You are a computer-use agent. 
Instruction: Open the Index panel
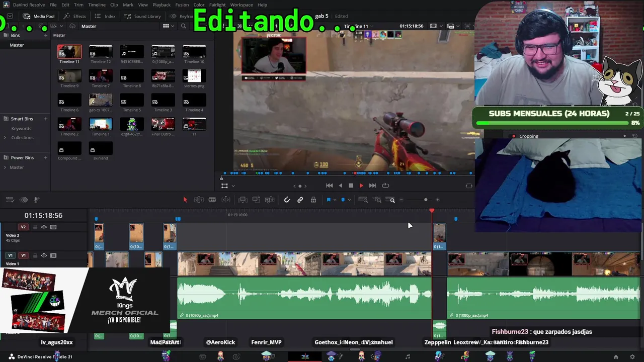click(x=105, y=16)
